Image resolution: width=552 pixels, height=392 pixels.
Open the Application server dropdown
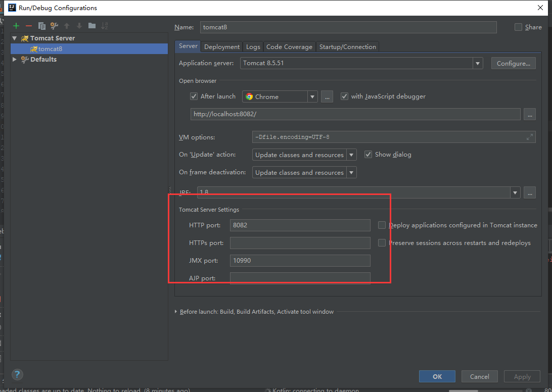coord(477,63)
